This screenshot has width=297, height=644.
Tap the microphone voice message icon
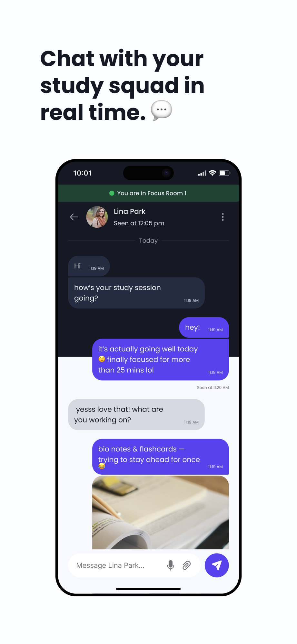tap(171, 565)
